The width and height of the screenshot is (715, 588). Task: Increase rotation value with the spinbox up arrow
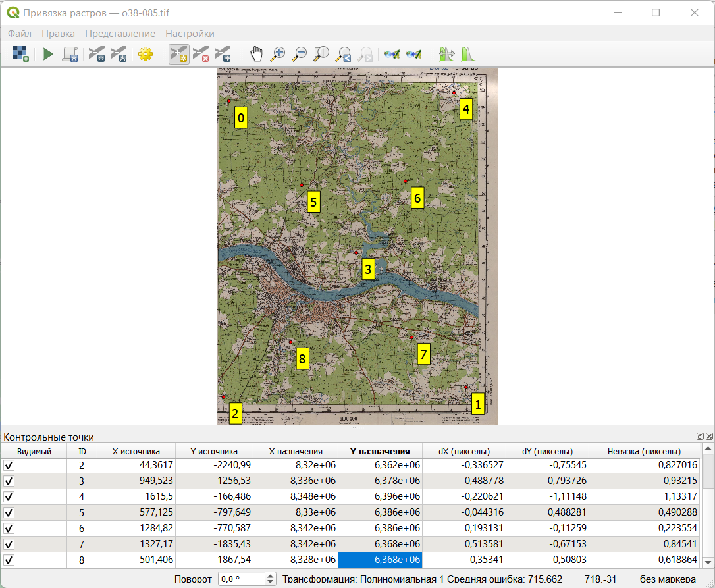click(270, 576)
